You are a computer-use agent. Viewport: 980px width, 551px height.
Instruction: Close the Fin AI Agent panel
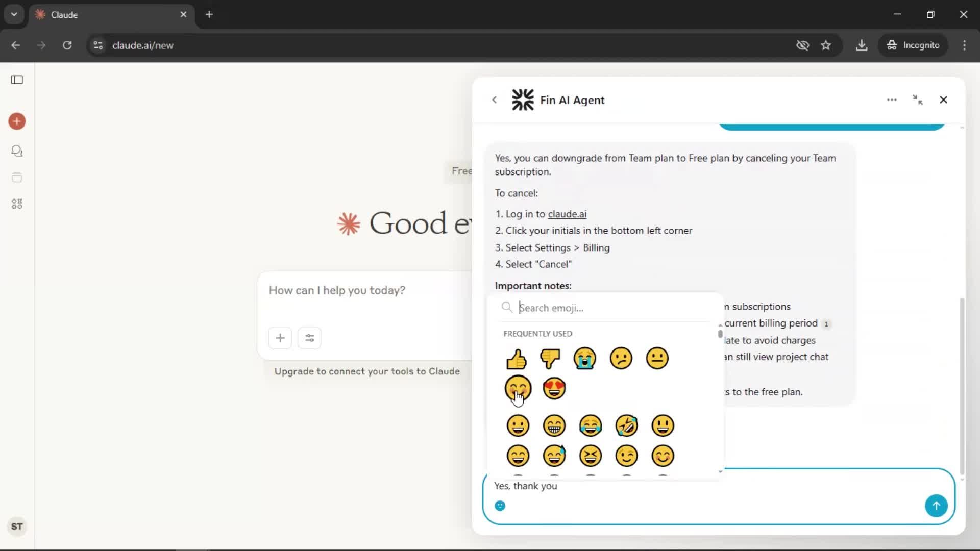pos(943,100)
